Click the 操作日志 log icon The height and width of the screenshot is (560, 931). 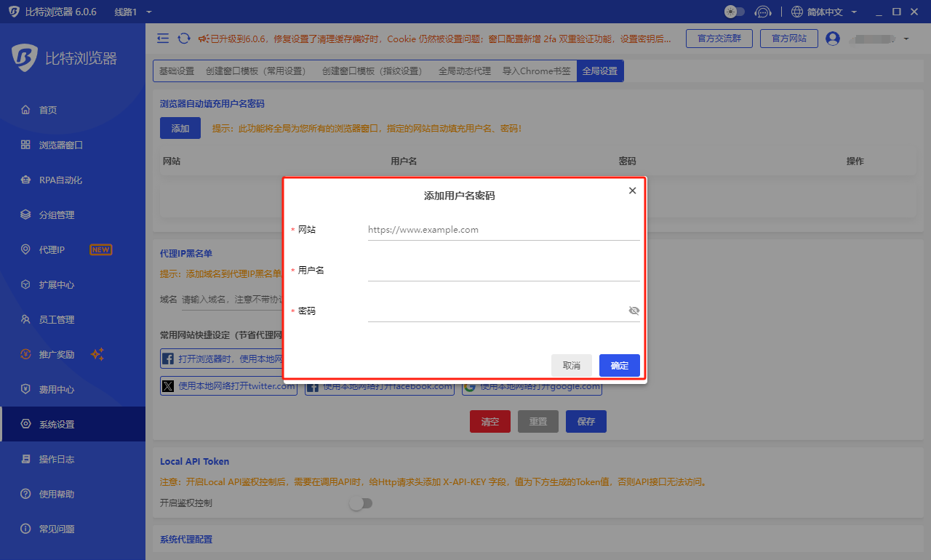tap(25, 459)
